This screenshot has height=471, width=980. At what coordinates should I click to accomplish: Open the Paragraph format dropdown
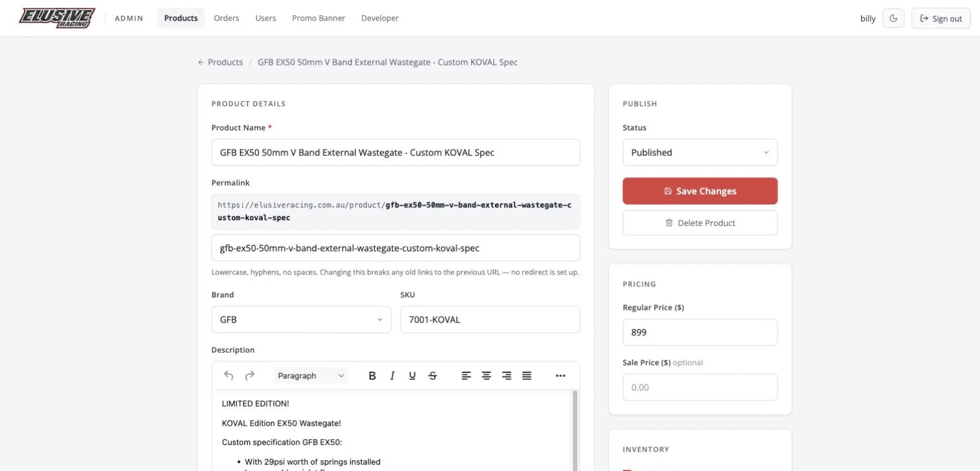point(311,376)
